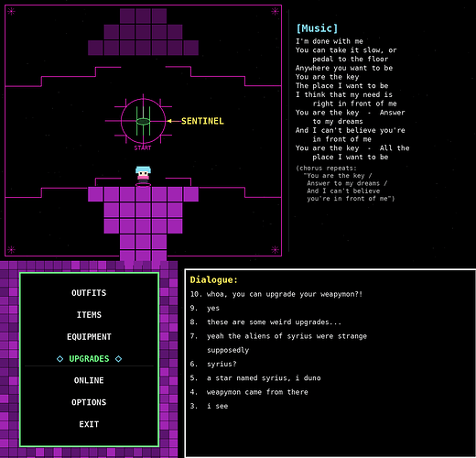
Task: Click the blue-haired player character sprite
Action: 143,176
